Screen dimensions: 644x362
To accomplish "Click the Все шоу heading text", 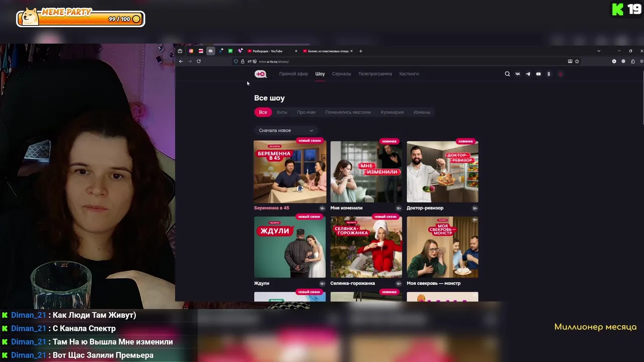I will (x=269, y=98).
